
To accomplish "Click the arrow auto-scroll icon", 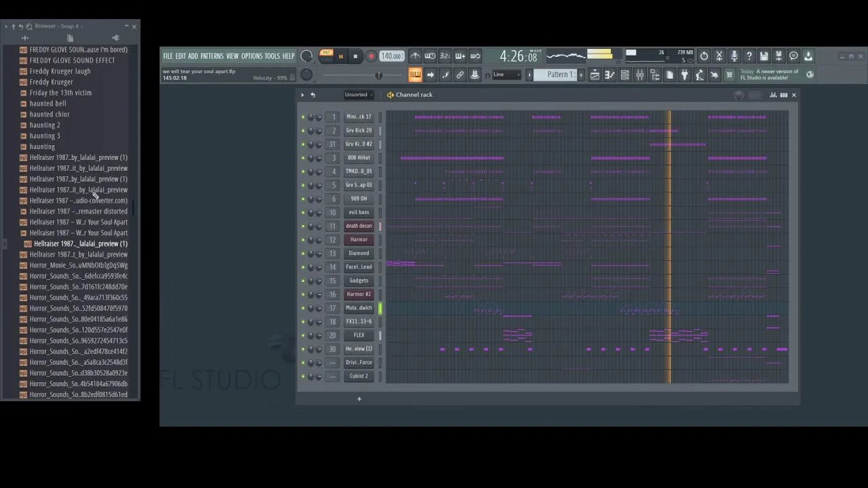I will [431, 75].
